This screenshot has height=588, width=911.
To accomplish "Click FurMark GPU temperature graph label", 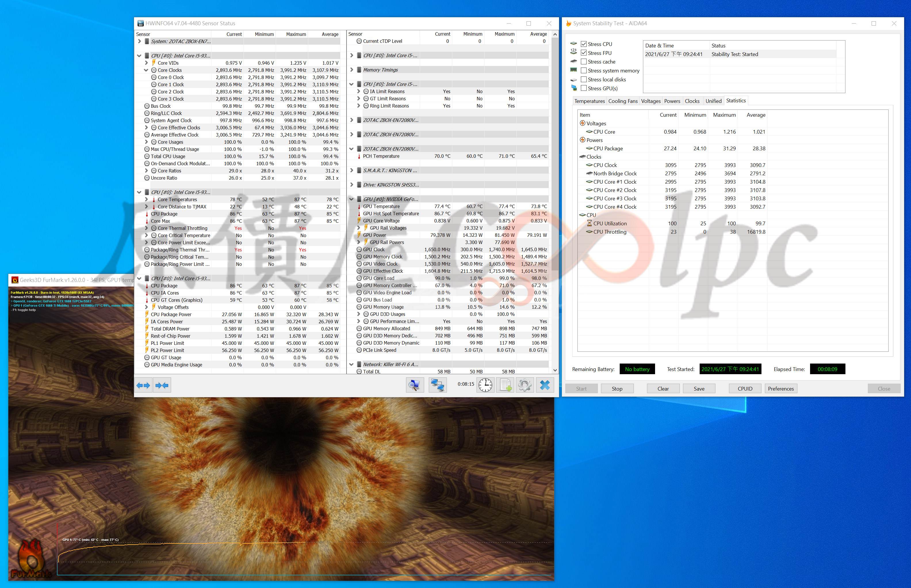I will 91,540.
